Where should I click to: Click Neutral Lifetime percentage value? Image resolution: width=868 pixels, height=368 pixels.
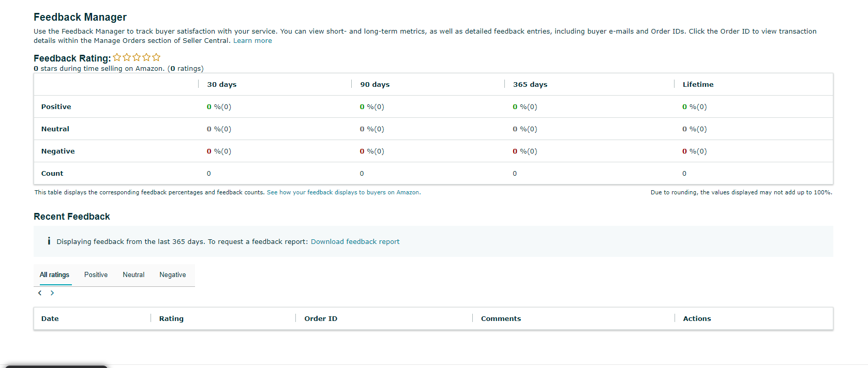point(694,129)
